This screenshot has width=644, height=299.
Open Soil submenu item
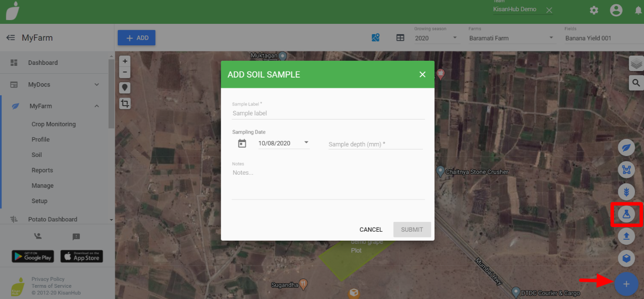tap(37, 155)
